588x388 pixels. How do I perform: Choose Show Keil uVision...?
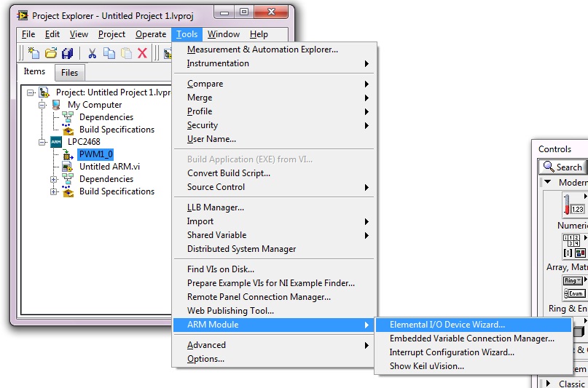click(474, 366)
